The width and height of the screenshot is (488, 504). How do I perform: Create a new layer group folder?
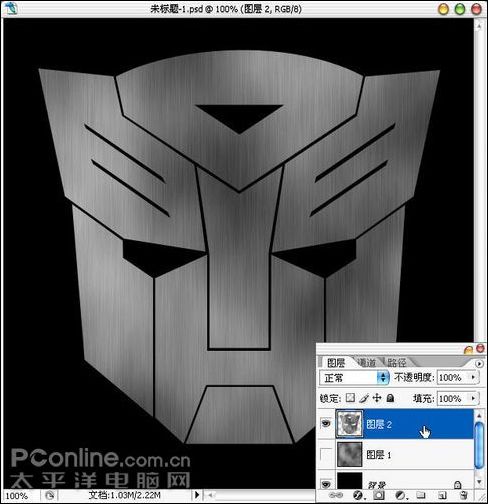pyautogui.click(x=421, y=495)
